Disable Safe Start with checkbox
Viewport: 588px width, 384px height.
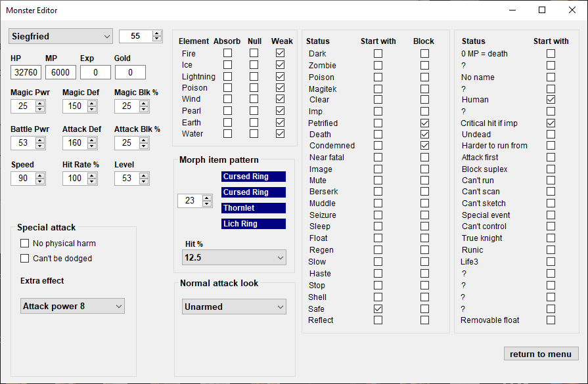pyautogui.click(x=378, y=309)
